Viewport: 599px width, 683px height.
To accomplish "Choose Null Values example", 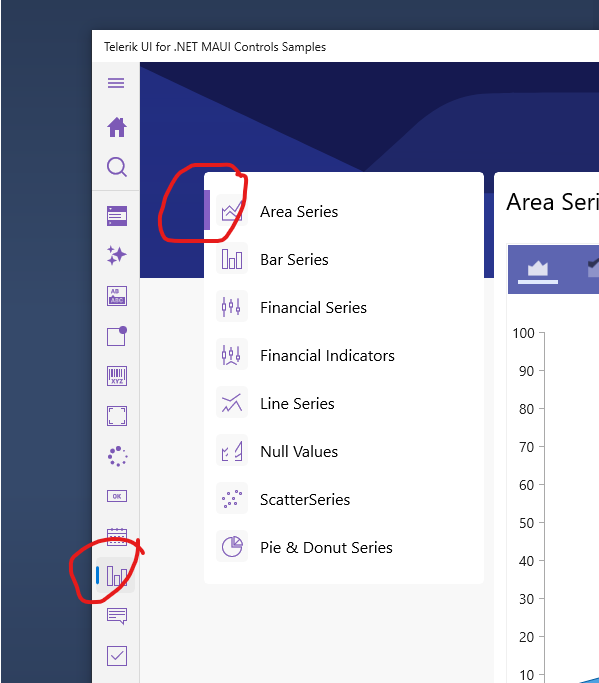I will 344,451.
